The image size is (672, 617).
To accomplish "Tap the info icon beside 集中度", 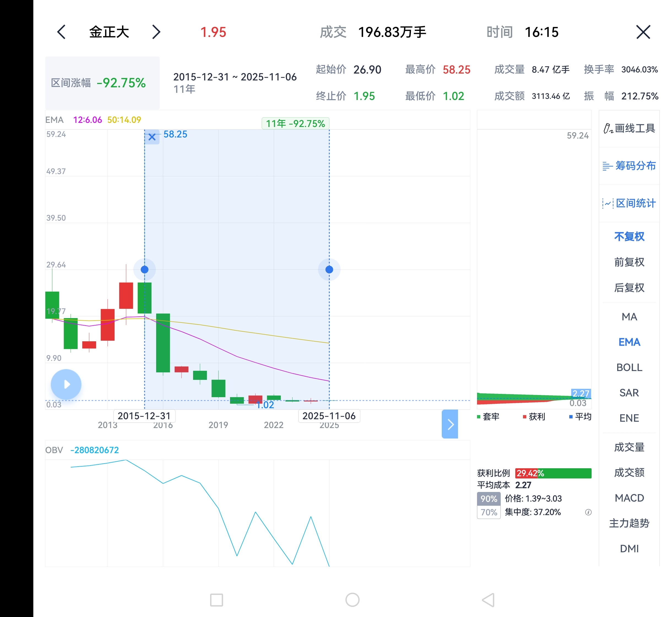I will [x=588, y=512].
